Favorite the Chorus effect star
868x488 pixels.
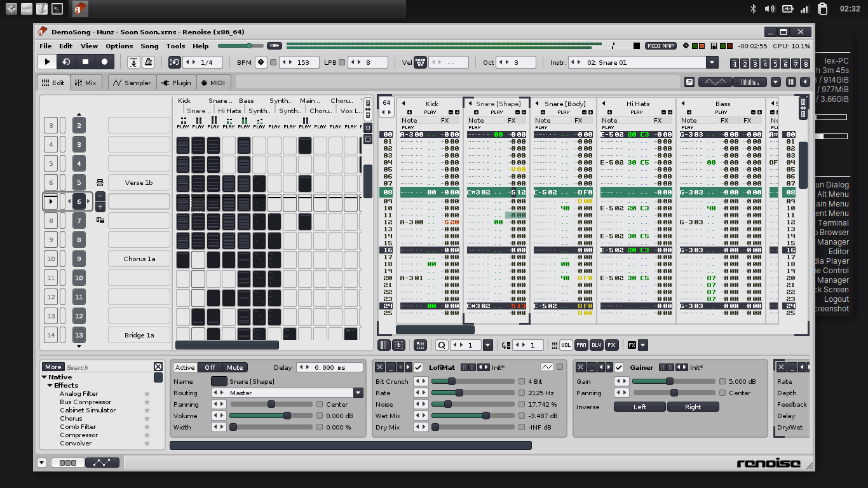147,419
